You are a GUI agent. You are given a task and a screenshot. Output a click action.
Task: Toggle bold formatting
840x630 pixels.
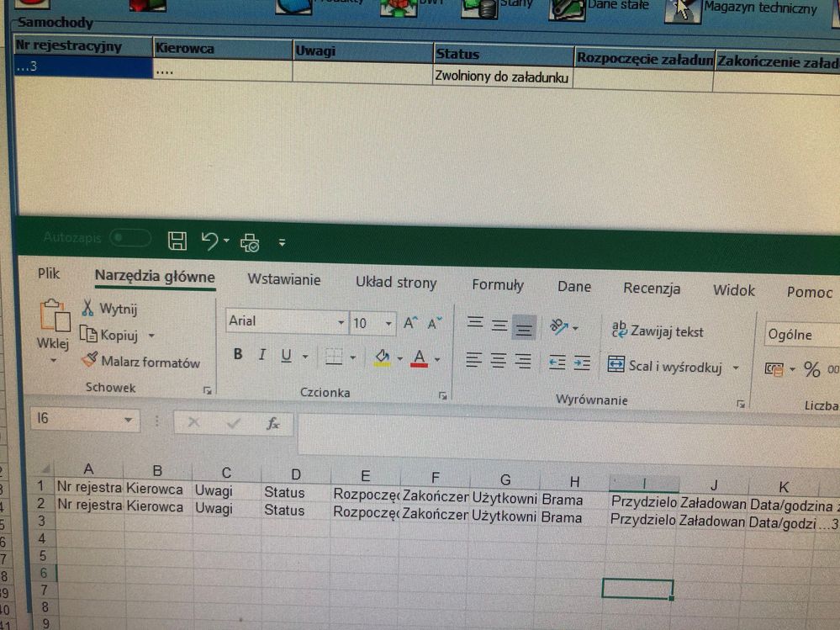(238, 353)
